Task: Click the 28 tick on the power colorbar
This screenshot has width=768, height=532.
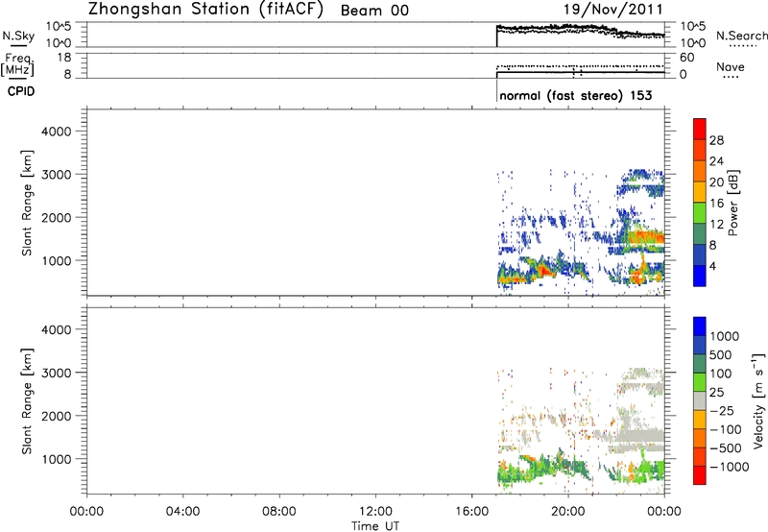Action: [x=716, y=140]
